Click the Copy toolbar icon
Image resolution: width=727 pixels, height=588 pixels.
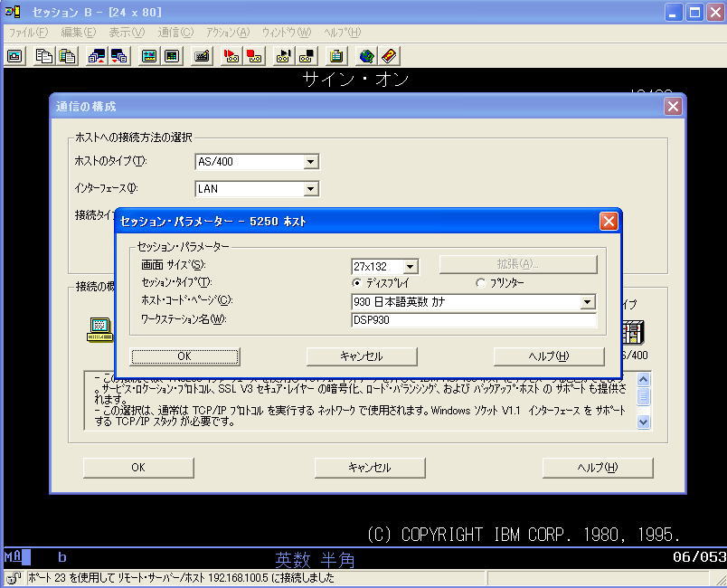pos(44,56)
